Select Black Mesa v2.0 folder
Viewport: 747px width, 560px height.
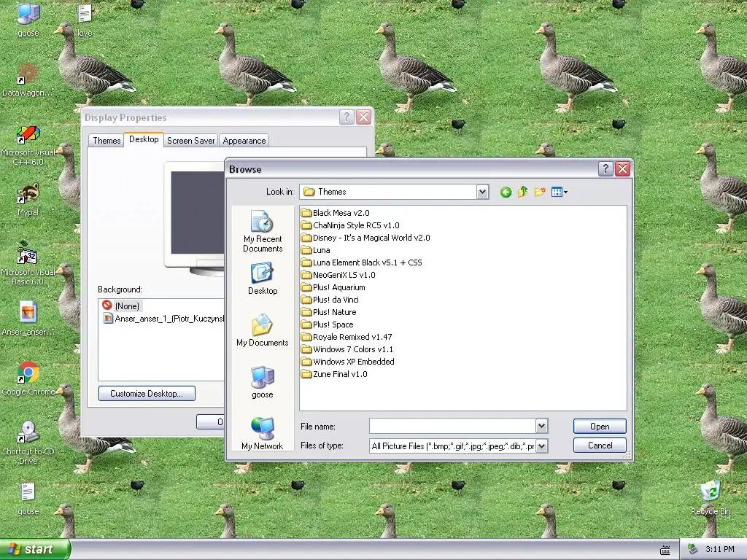[336, 213]
